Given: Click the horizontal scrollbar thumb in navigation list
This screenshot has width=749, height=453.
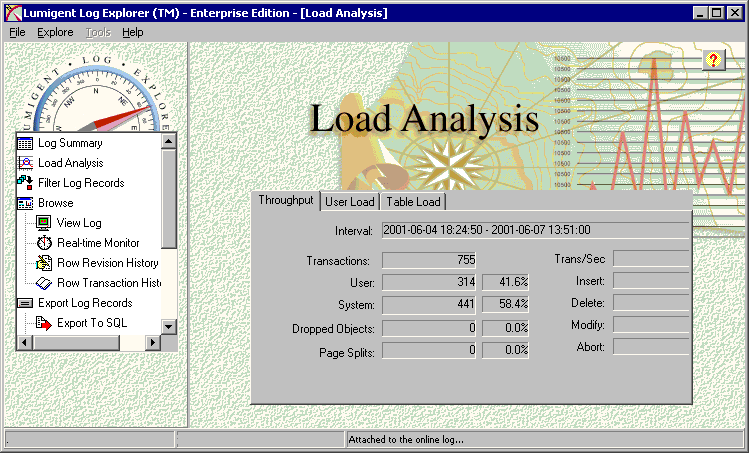Looking at the screenshot, I should [x=76, y=342].
